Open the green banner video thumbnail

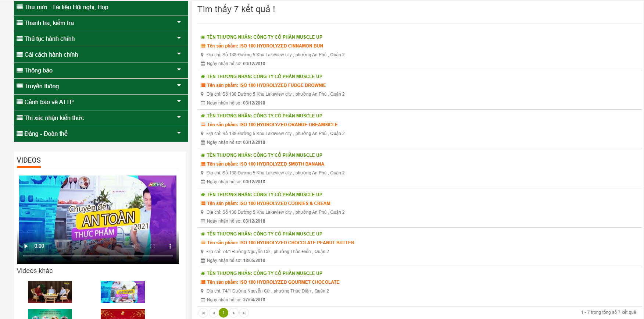tap(50, 314)
